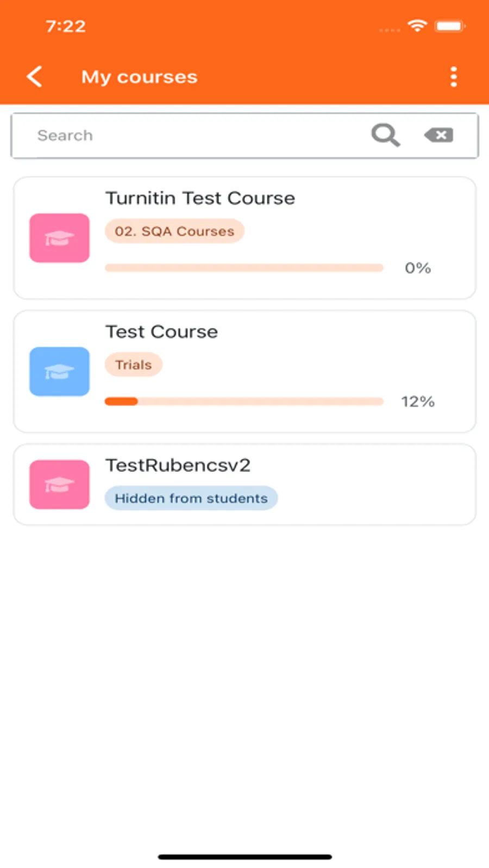Tap the 0% progress label
The width and height of the screenshot is (489, 868).
coord(418,268)
